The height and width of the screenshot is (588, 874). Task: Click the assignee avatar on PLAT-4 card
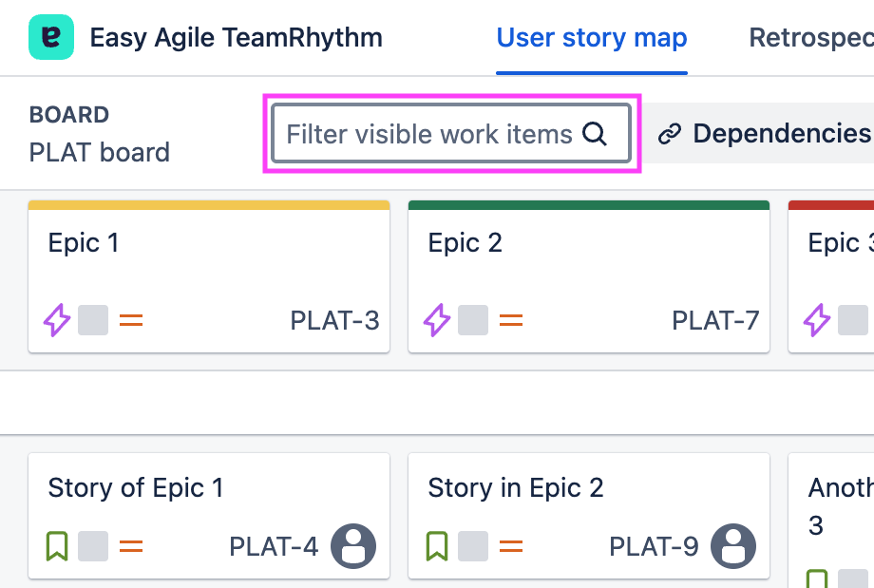tap(353, 546)
